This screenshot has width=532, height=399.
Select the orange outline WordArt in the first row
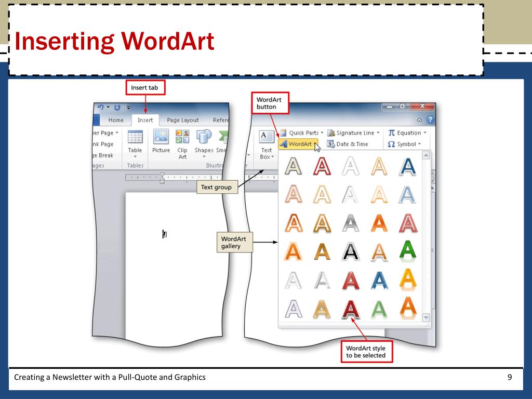379,166
